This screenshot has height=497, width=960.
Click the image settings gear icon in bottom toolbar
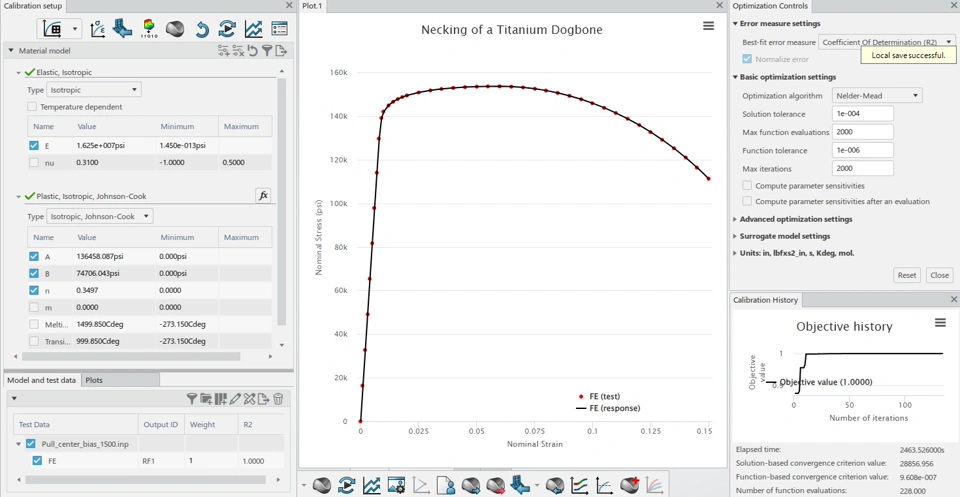[396, 486]
